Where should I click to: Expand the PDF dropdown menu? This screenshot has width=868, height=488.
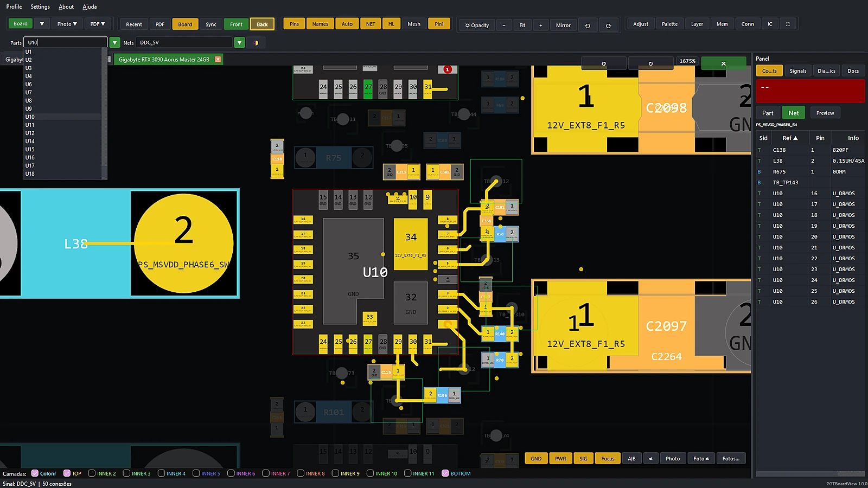pyautogui.click(x=98, y=24)
